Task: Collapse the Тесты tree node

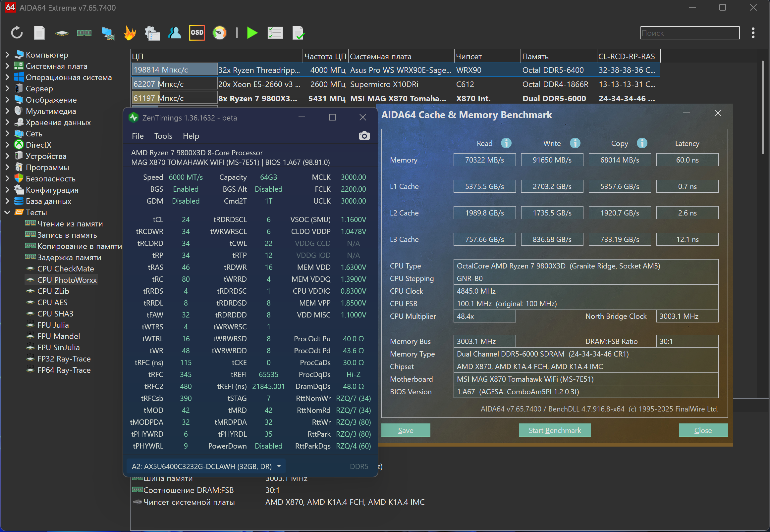Action: (7, 212)
